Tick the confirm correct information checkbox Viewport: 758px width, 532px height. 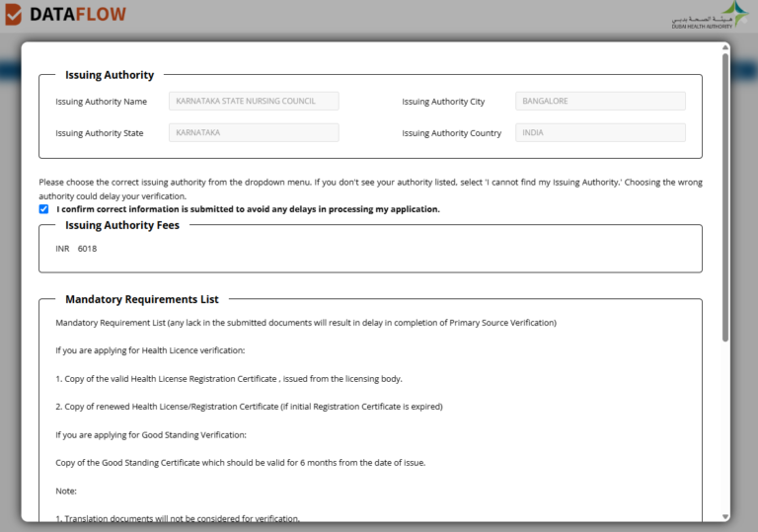43,209
